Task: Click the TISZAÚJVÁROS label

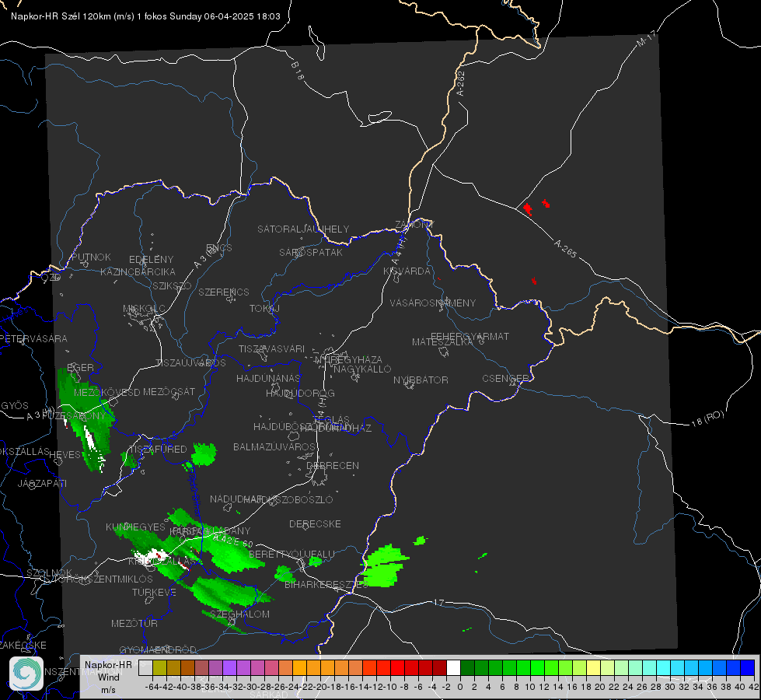Action: [190, 363]
